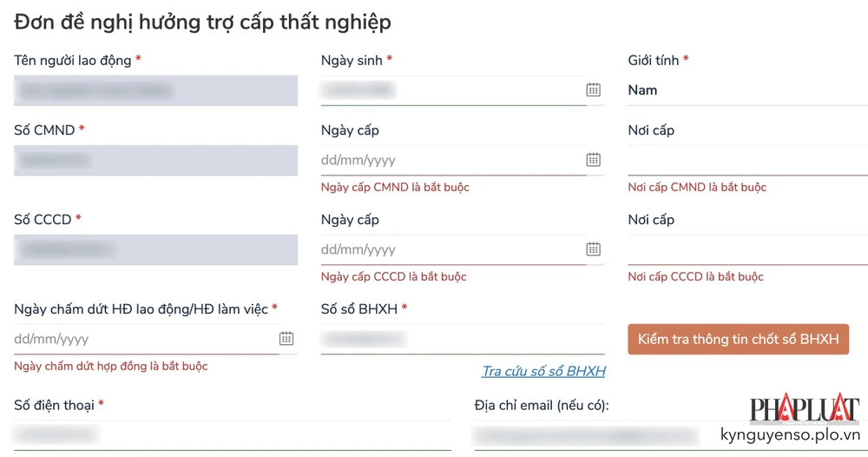
Task: Click the CMND Nơi cấp field
Action: pyautogui.click(x=746, y=161)
